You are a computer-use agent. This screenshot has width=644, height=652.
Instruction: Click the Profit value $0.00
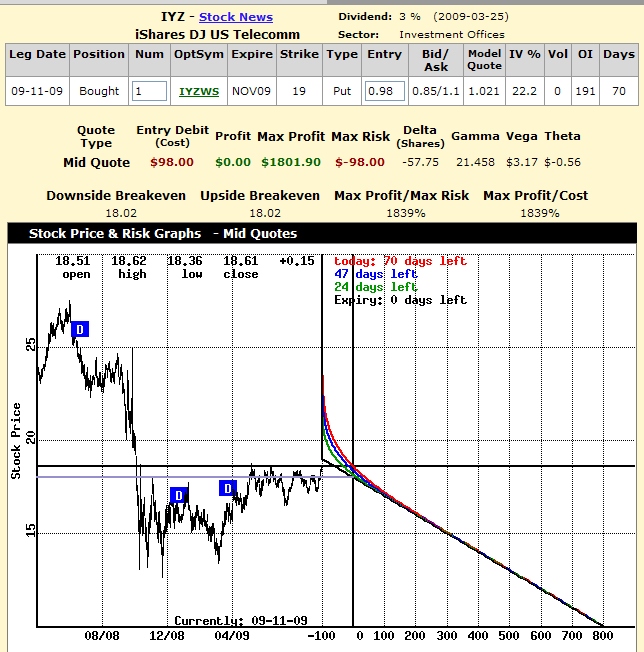point(233,162)
